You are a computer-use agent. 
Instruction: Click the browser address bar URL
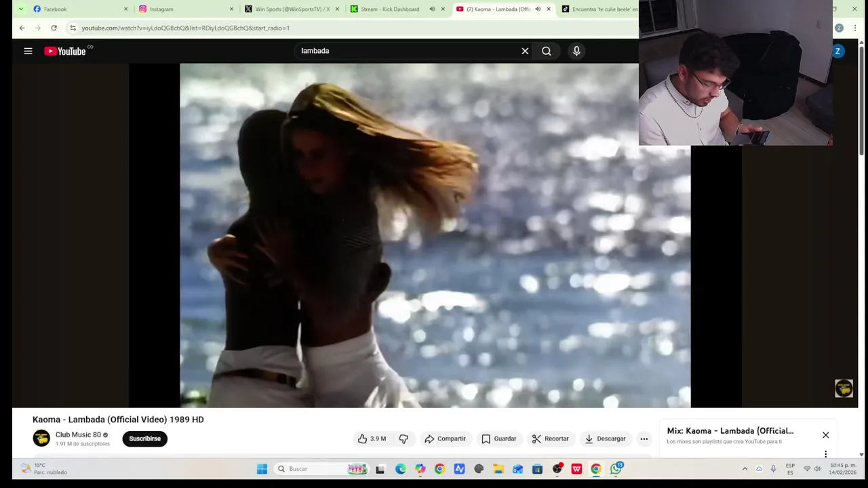[x=185, y=28]
